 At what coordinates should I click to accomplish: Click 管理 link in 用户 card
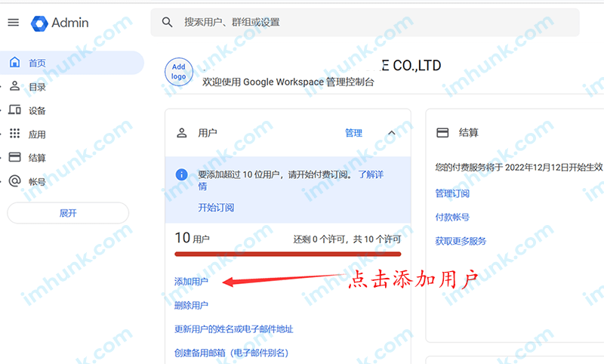(x=353, y=133)
